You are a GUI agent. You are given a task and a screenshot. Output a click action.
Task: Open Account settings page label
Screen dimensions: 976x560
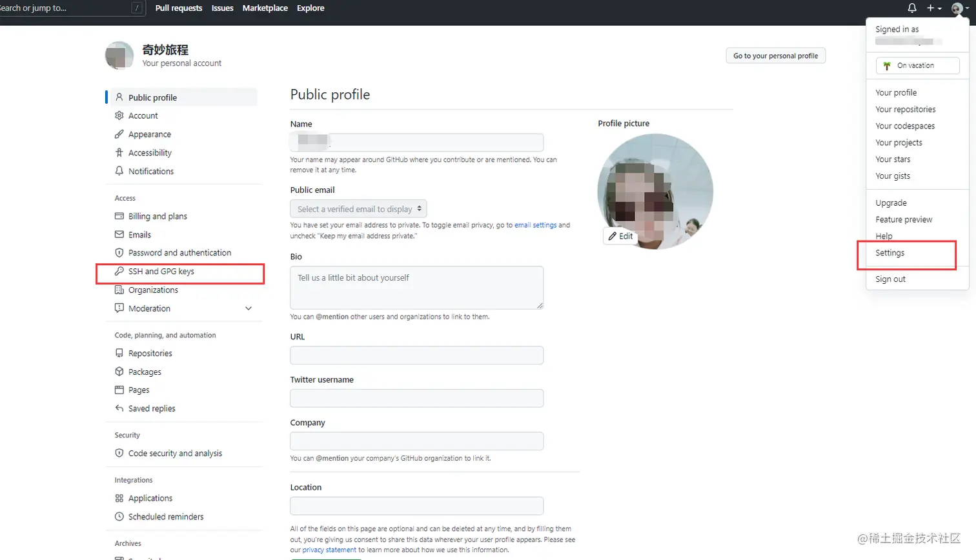click(x=143, y=116)
